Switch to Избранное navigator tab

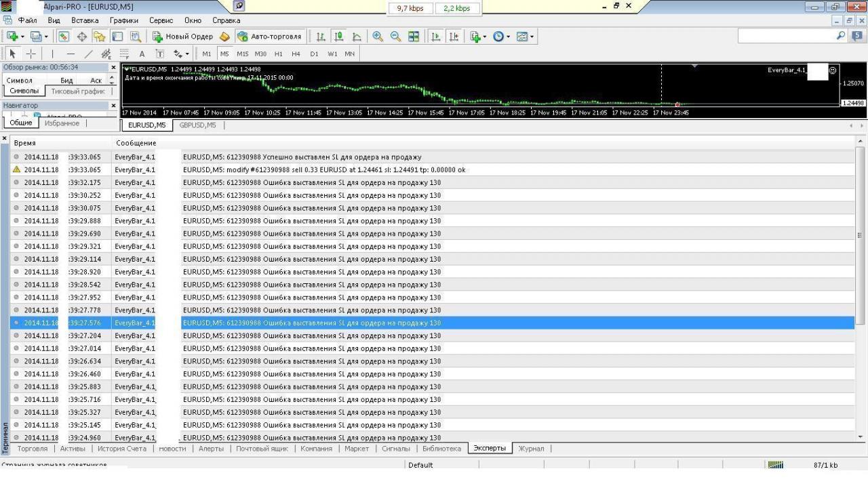[62, 123]
